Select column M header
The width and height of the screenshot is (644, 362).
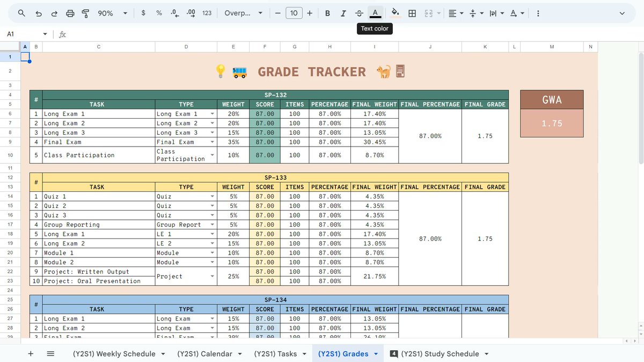click(552, 47)
